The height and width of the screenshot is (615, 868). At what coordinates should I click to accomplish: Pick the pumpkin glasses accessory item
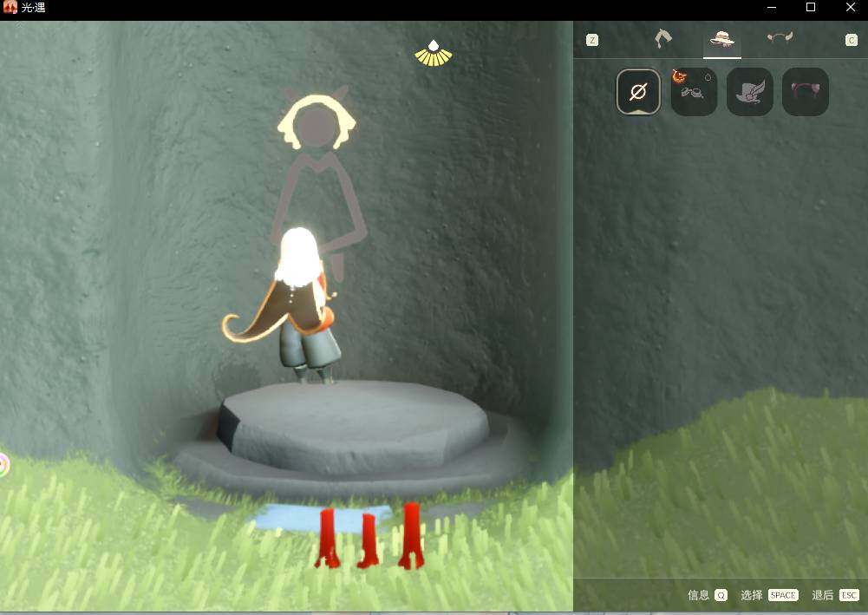coord(695,91)
